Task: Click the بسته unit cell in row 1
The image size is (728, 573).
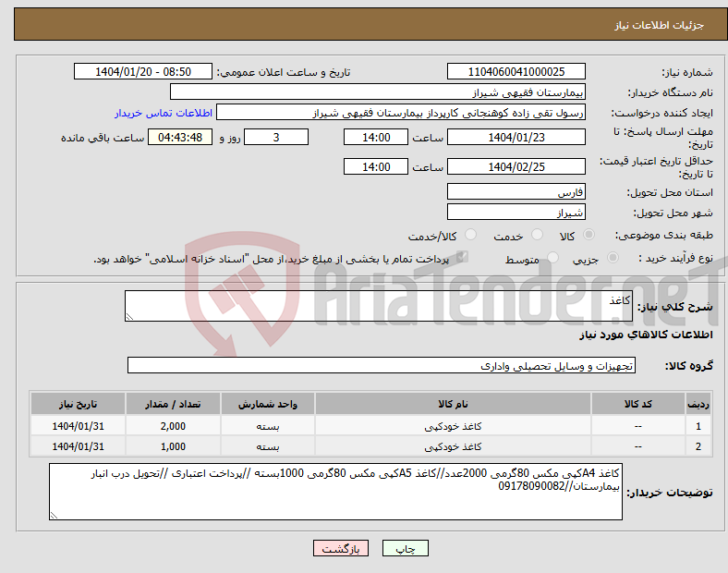Action: 268,426
